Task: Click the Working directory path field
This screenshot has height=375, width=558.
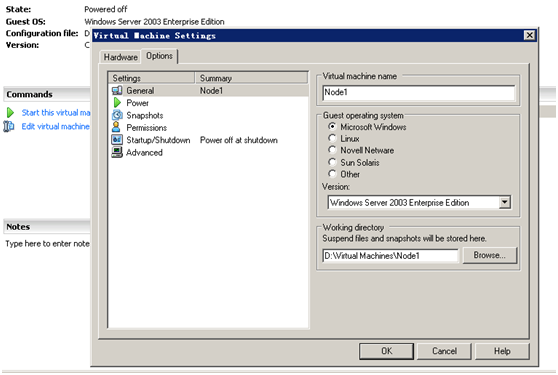Action: click(x=391, y=255)
